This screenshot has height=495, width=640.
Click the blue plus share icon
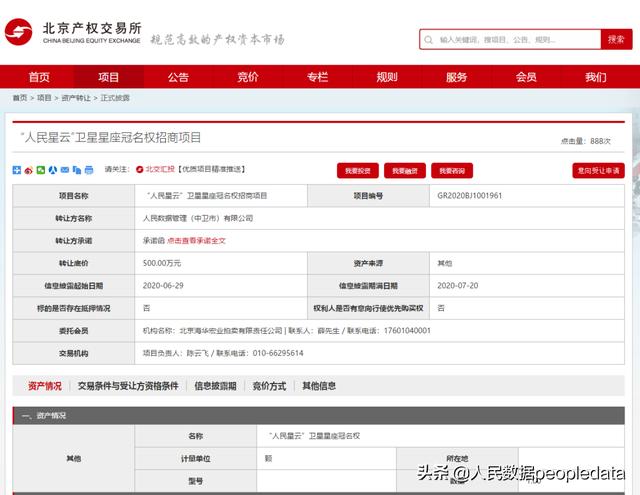pos(17,170)
